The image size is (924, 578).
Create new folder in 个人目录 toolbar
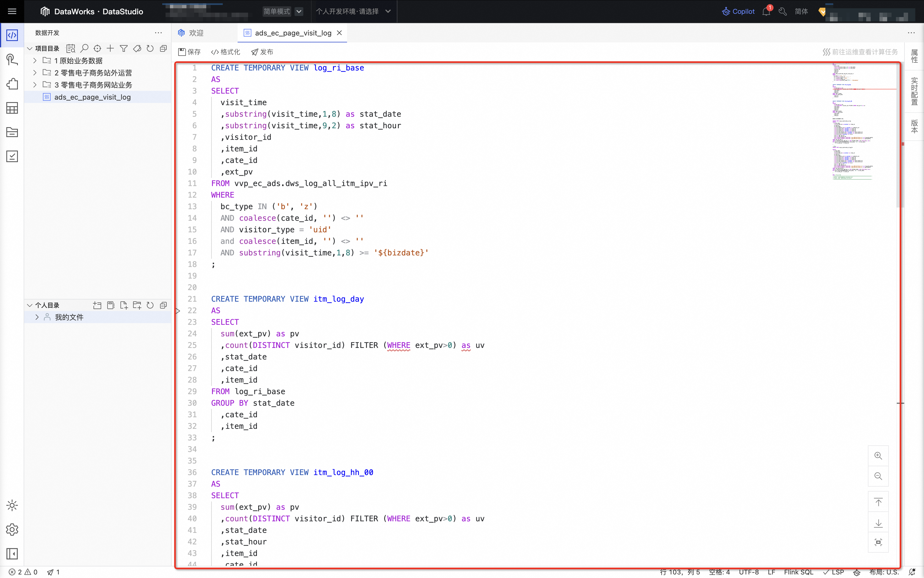[137, 306]
